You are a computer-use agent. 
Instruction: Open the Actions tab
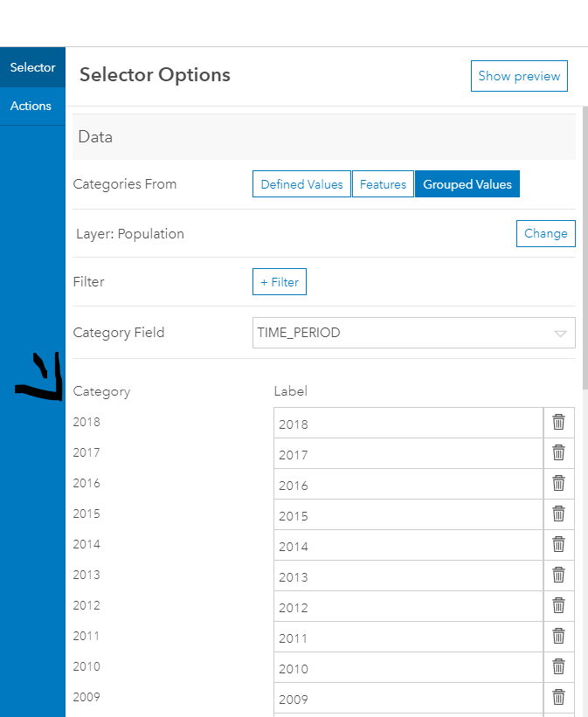click(x=31, y=106)
